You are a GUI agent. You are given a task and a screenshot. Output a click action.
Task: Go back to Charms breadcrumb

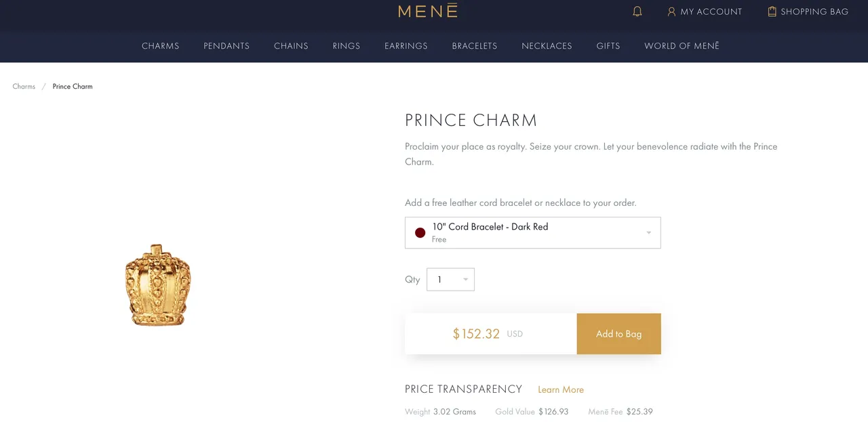24,86
